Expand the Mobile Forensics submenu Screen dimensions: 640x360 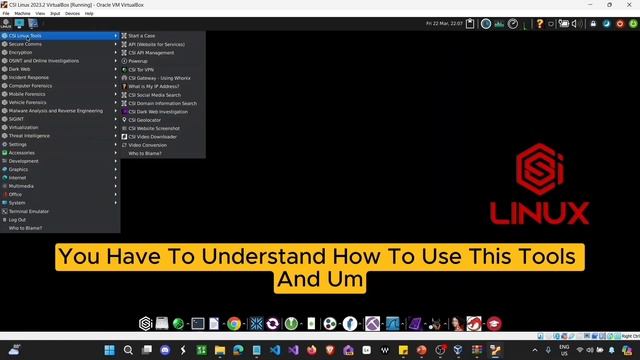click(60, 94)
